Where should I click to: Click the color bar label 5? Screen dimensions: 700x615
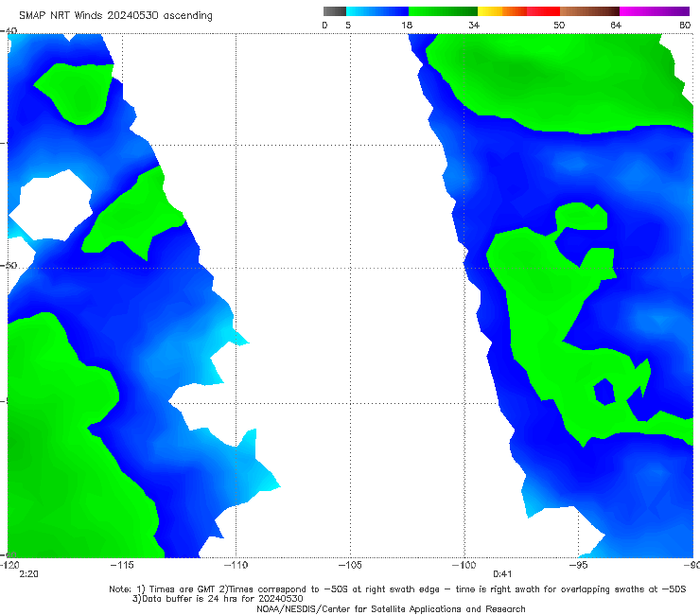click(348, 25)
